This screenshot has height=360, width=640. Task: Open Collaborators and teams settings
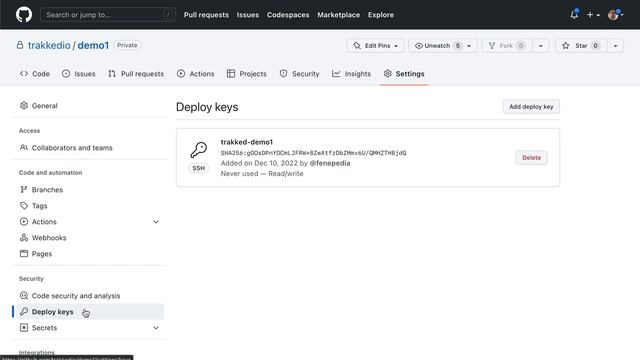90,148
